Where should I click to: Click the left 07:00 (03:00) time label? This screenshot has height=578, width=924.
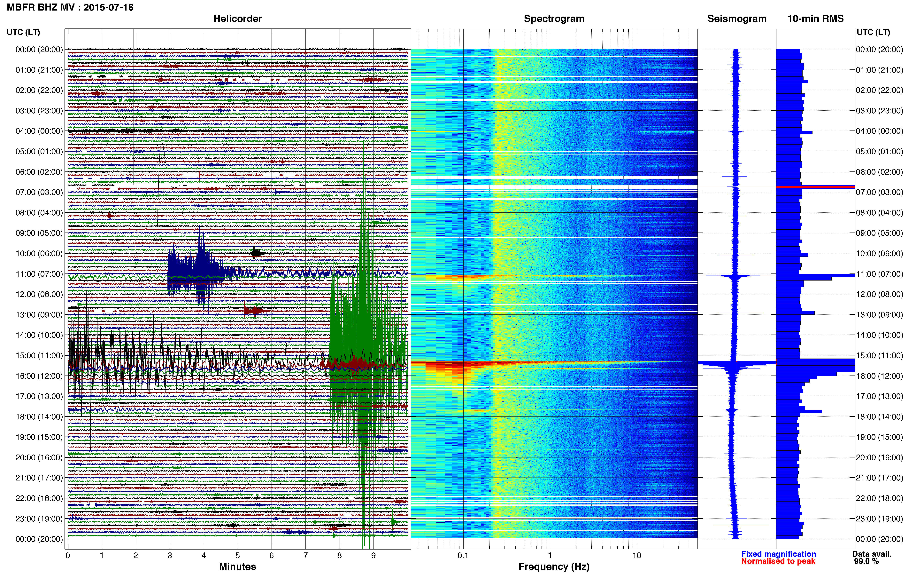pyautogui.click(x=39, y=192)
